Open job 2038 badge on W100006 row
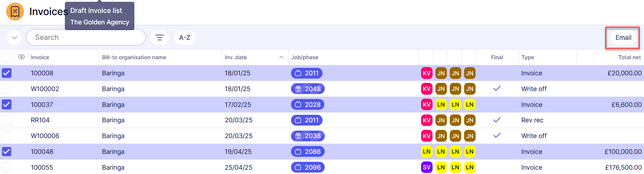The height and width of the screenshot is (174, 644). coord(307,136)
